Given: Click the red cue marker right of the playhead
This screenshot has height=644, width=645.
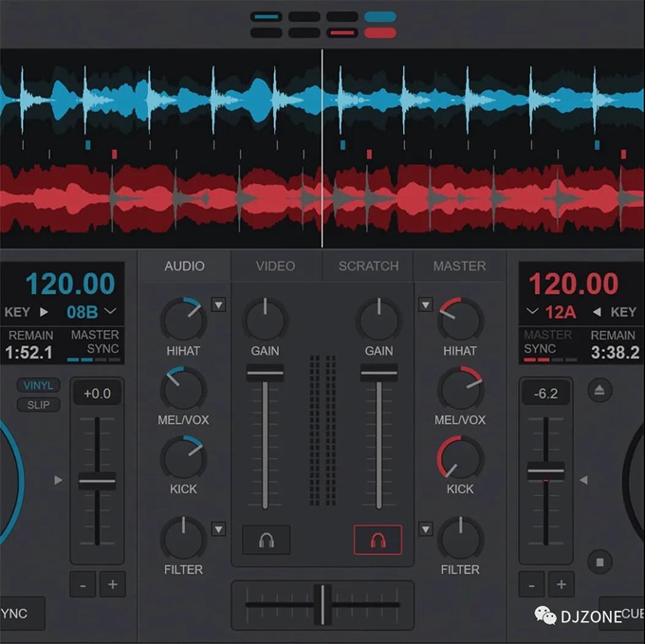Looking at the screenshot, I should pos(369,155).
